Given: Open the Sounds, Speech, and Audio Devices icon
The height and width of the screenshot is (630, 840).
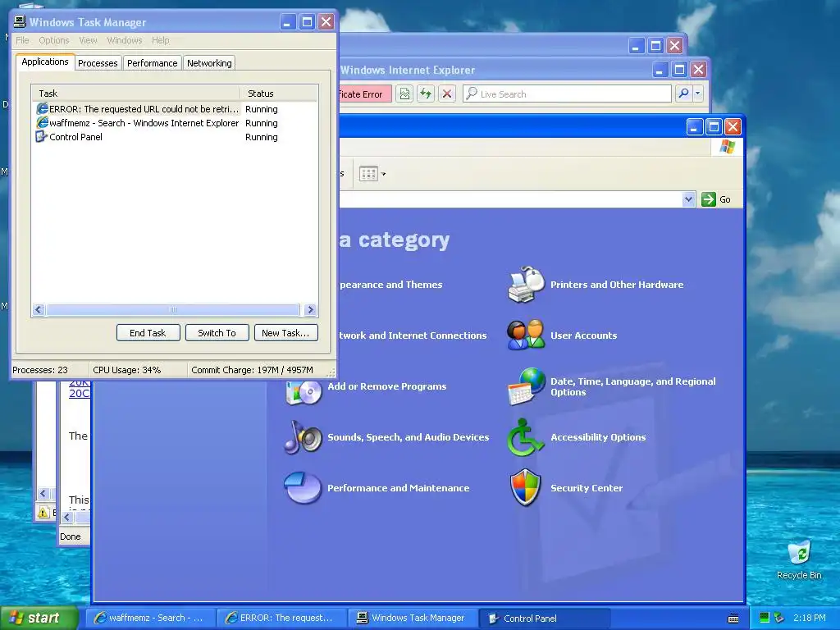Looking at the screenshot, I should tap(304, 437).
